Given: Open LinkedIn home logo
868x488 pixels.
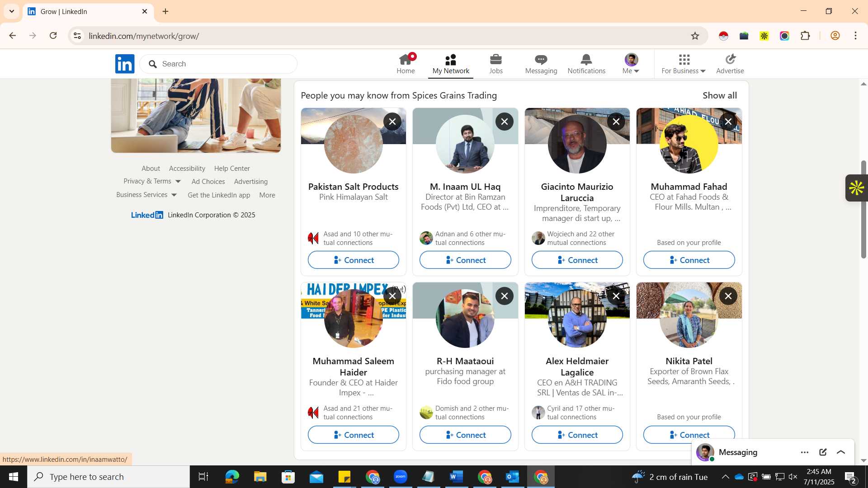Looking at the screenshot, I should pos(125,64).
